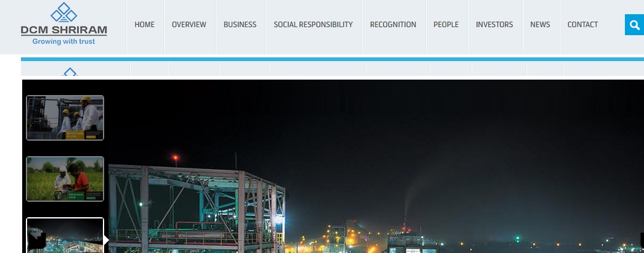Viewport: 644px width, 253px height.
Task: Open the search icon button
Action: click(x=635, y=25)
